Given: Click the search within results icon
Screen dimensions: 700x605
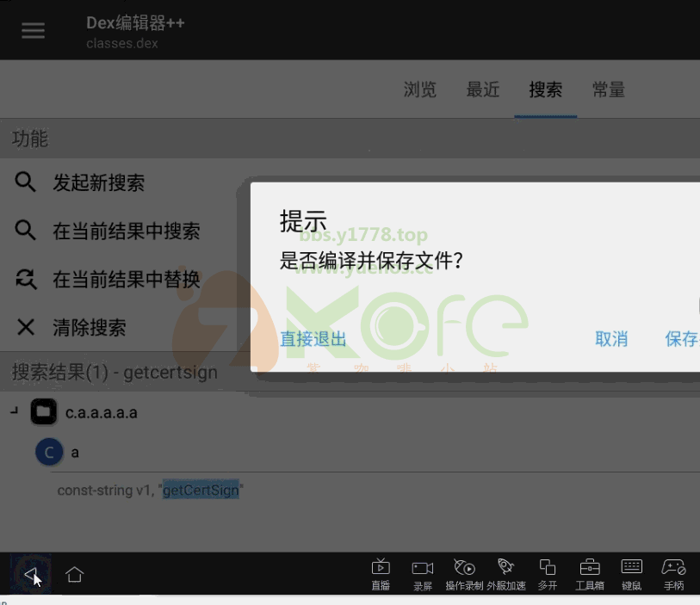Looking at the screenshot, I should [x=25, y=231].
